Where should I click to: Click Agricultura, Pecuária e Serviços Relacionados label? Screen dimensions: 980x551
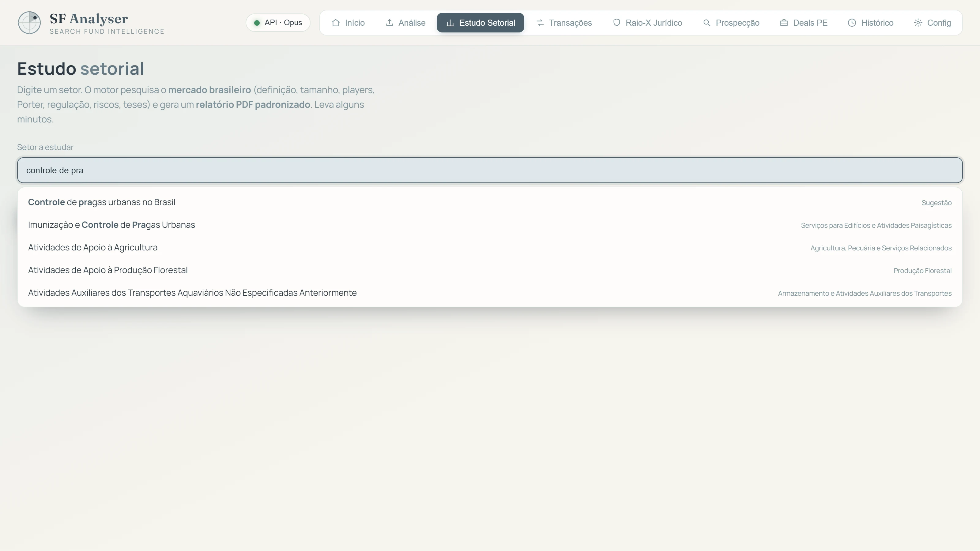[x=881, y=248]
